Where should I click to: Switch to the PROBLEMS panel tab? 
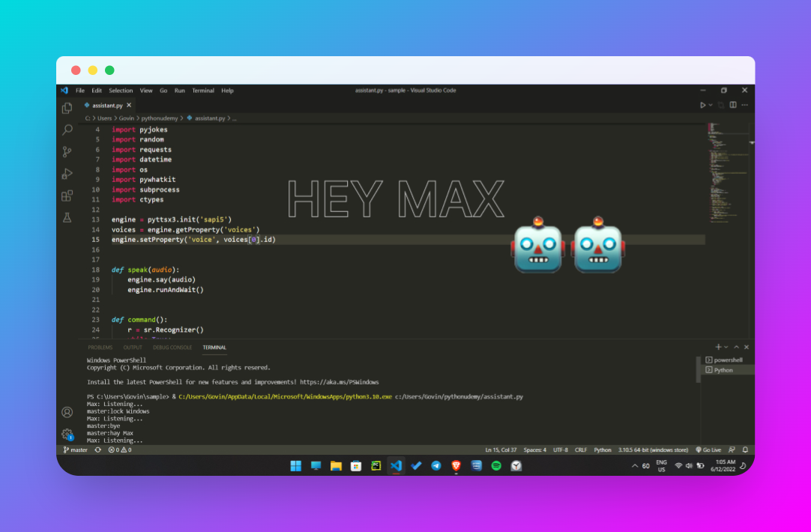(x=100, y=348)
